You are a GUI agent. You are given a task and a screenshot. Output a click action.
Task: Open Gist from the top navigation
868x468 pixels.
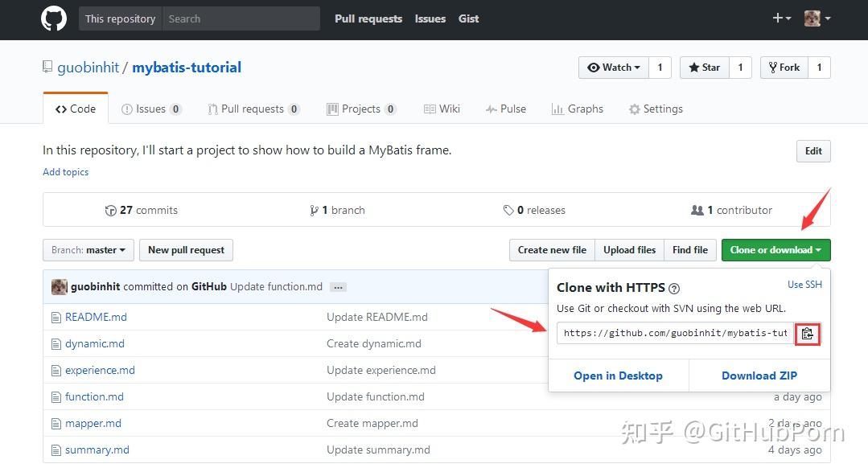(468, 18)
